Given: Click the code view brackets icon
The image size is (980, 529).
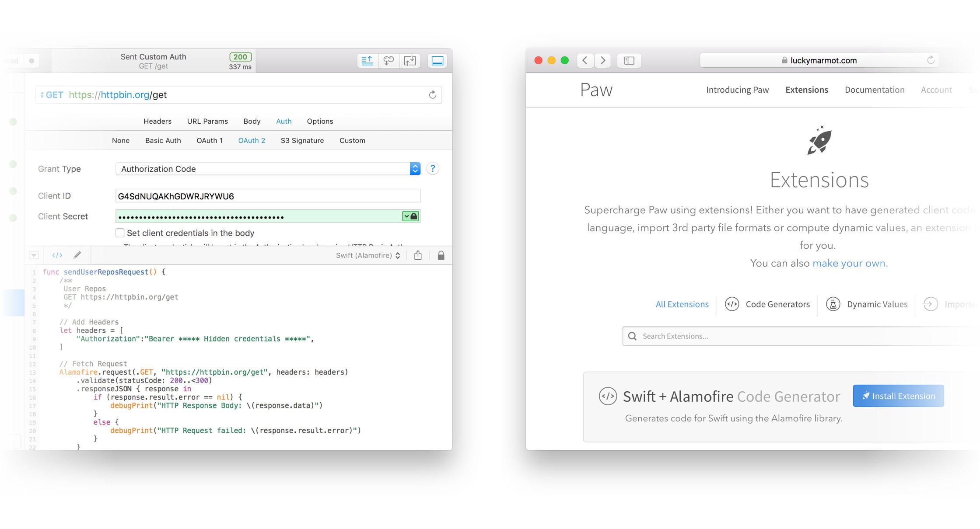Looking at the screenshot, I should point(57,255).
